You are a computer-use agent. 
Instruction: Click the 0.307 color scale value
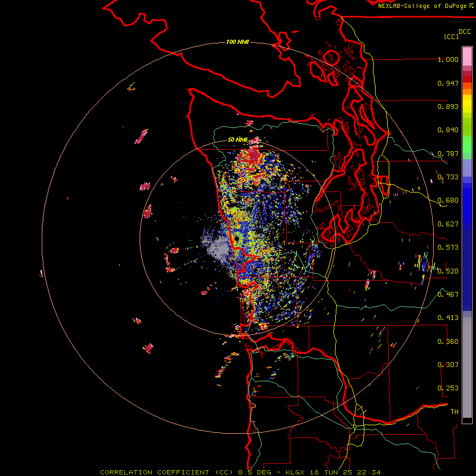448,365
